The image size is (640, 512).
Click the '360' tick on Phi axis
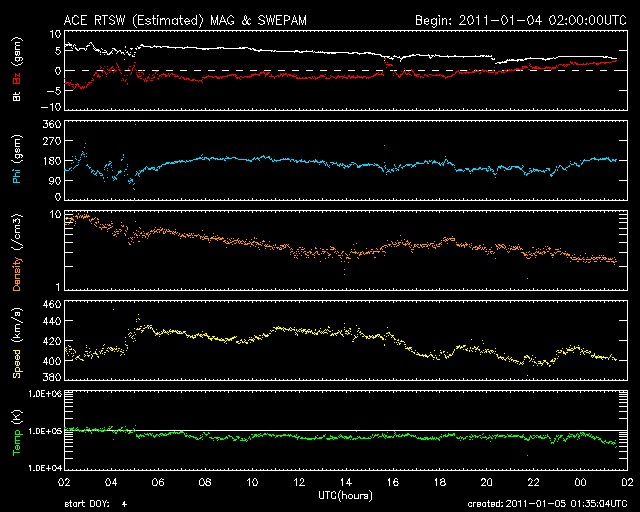(x=52, y=124)
